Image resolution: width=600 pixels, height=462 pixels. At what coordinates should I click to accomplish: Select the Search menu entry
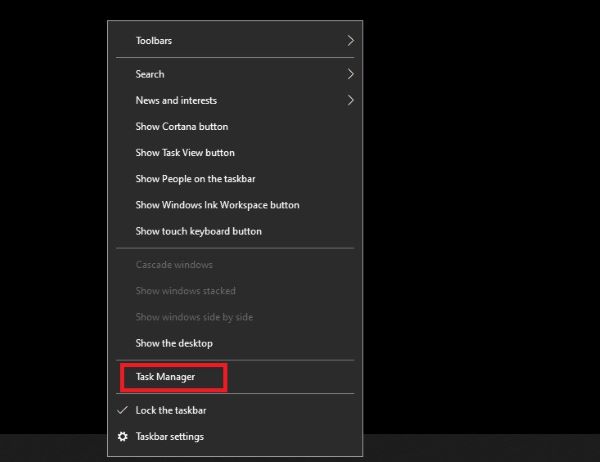(235, 74)
